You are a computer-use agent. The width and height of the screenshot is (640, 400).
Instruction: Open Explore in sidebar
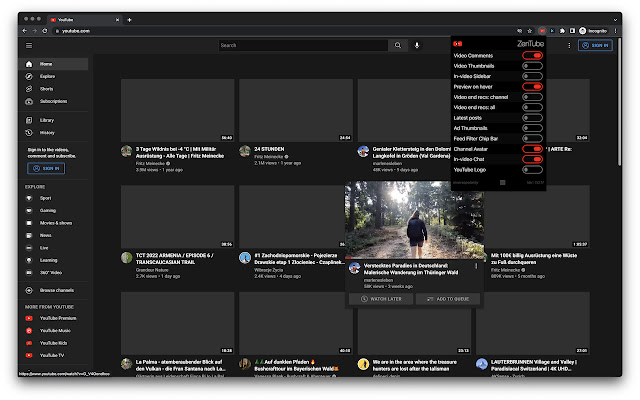coord(53,76)
